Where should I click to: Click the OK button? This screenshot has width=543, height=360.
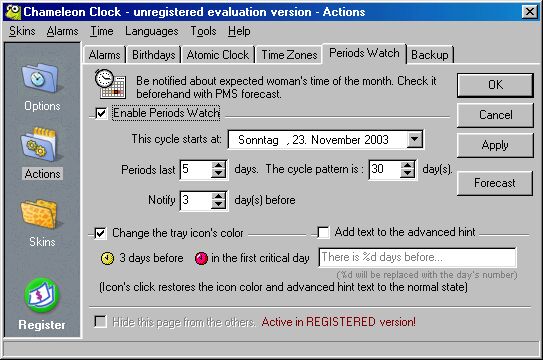pyautogui.click(x=495, y=85)
